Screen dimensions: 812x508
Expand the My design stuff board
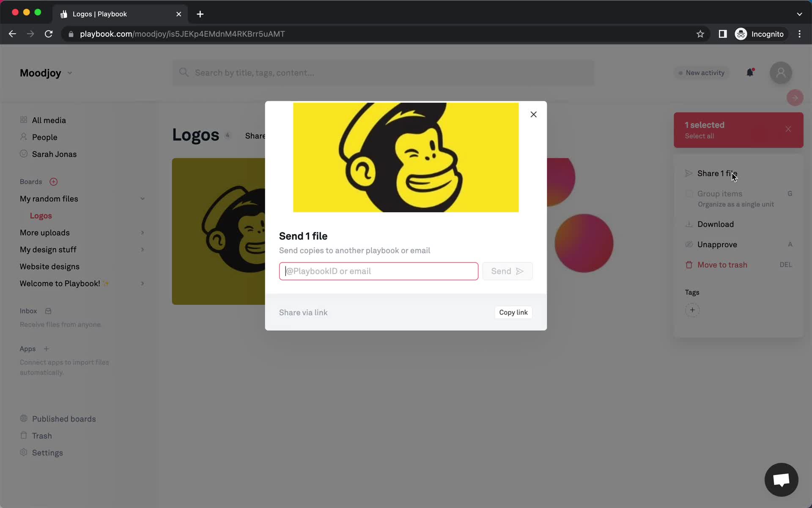(x=143, y=249)
